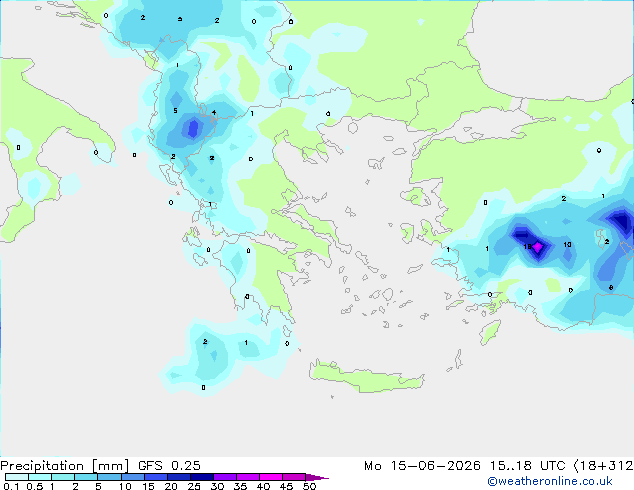This screenshot has width=634, height=490.
Task: Click the 'Precipitation [mm]' title text
Action: click(64, 466)
